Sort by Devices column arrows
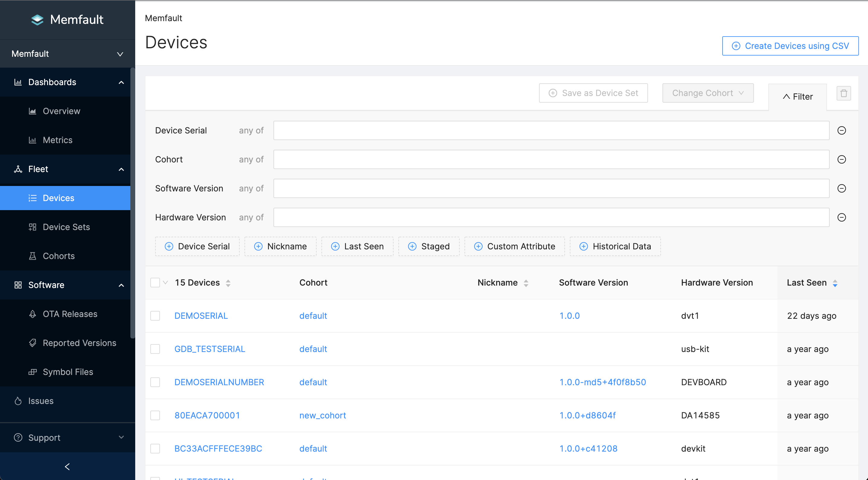868x480 pixels. [x=228, y=283]
